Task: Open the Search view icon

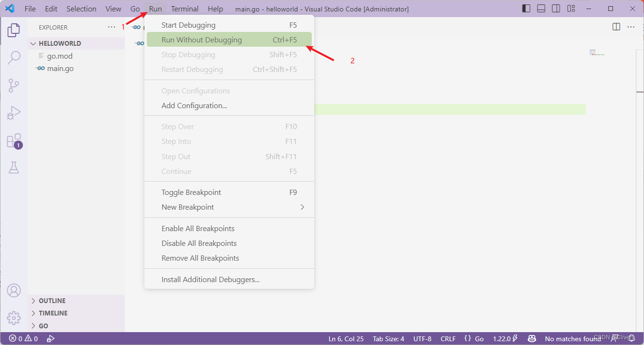Action: [14, 58]
